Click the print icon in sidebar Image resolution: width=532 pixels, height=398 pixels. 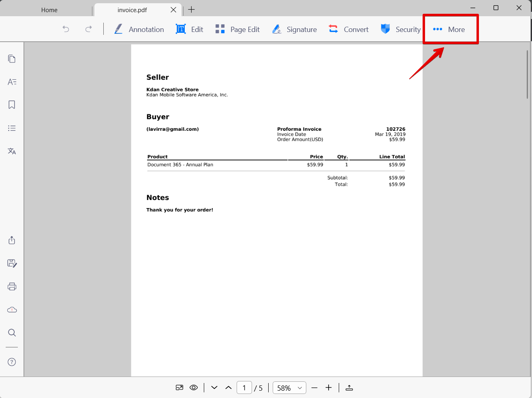(x=12, y=286)
